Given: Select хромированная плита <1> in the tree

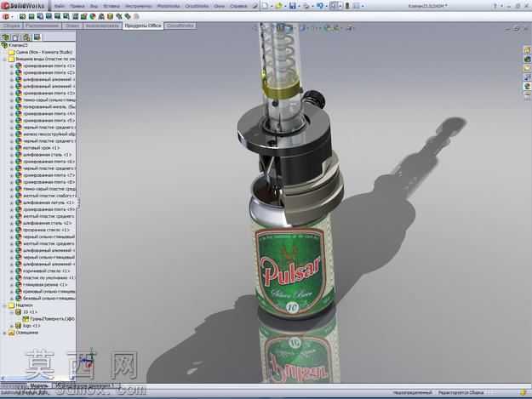Looking at the screenshot, I should point(45,66).
